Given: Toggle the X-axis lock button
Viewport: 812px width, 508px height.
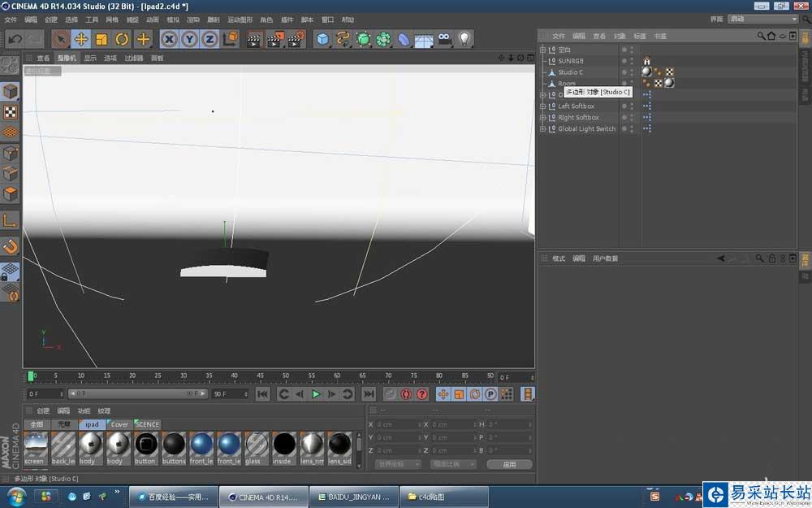Looking at the screenshot, I should (x=169, y=38).
